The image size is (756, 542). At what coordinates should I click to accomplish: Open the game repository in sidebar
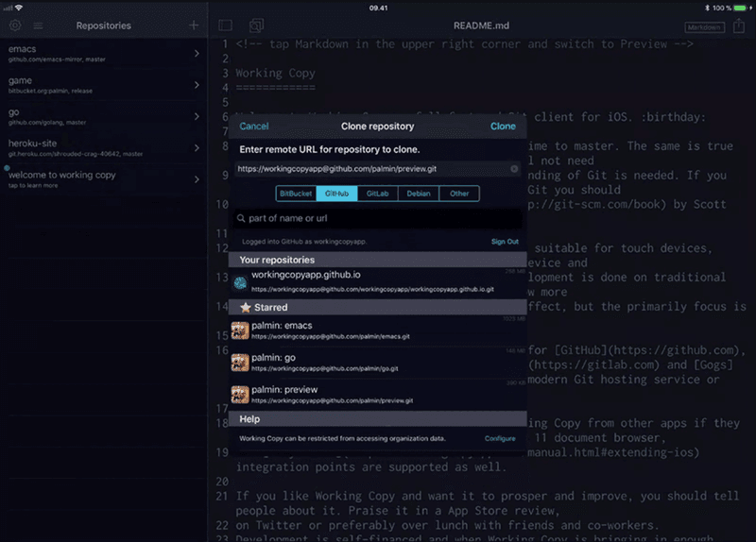pos(104,85)
